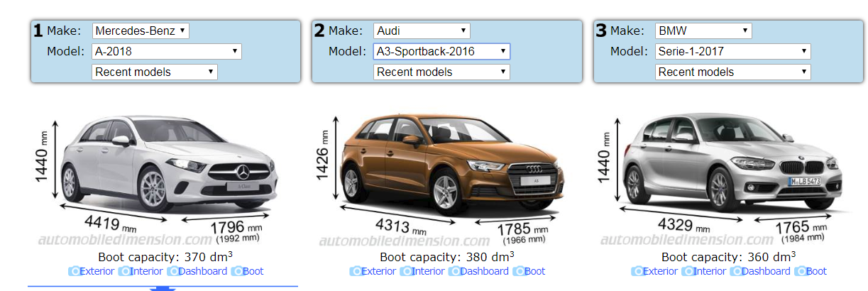The height and width of the screenshot is (291, 868).
Task: Open Make dropdown showing BMW
Action: coord(703,31)
